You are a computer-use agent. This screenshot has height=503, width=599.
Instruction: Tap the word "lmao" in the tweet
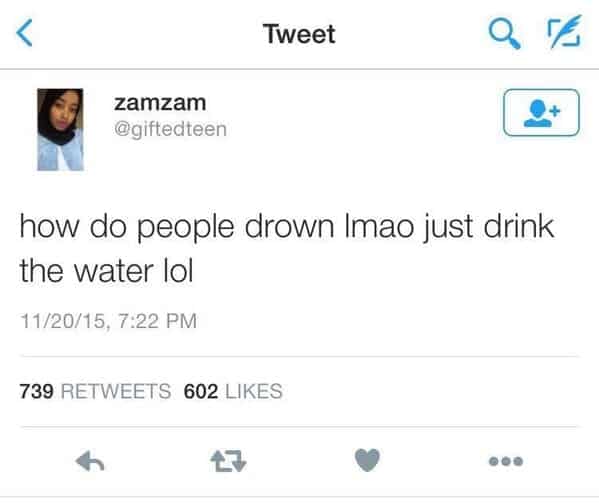coord(379,226)
